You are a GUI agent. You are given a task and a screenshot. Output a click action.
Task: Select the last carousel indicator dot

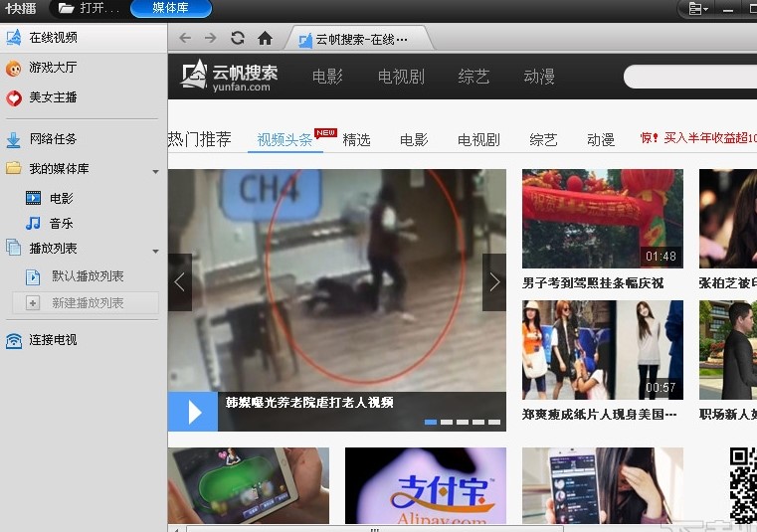click(x=494, y=422)
